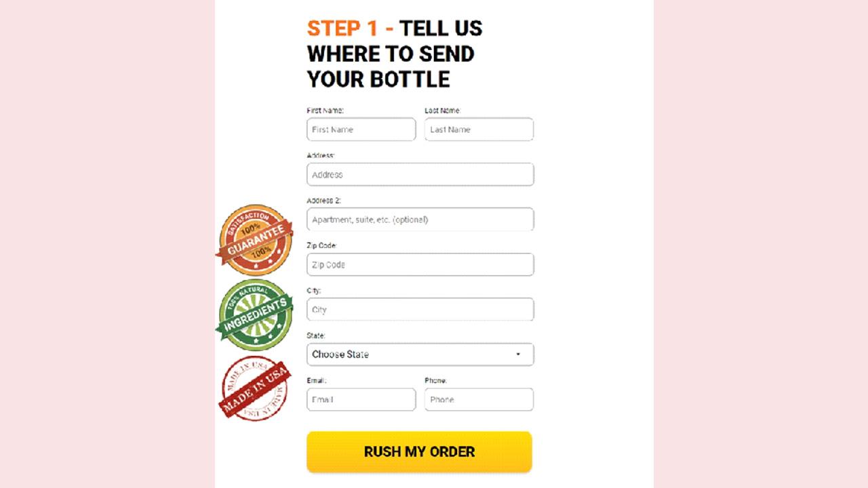Click the Address 2 label
The width and height of the screenshot is (868, 488).
[323, 201]
